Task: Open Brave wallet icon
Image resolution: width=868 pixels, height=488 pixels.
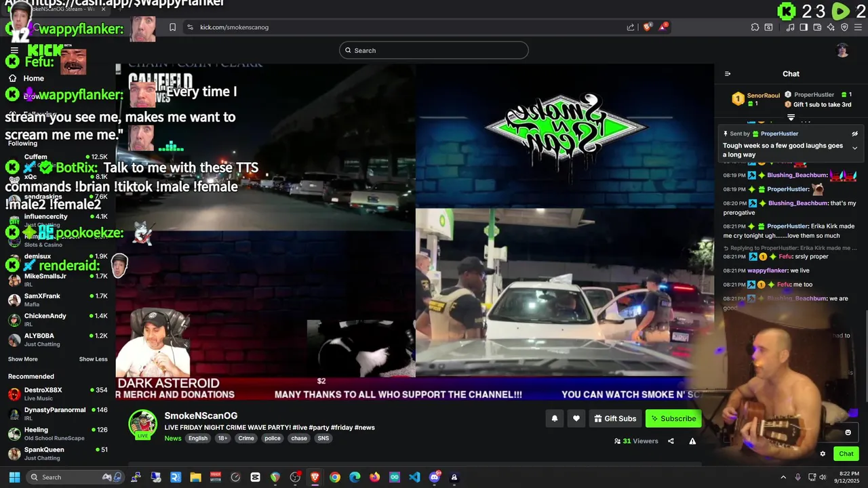Action: click(x=817, y=27)
